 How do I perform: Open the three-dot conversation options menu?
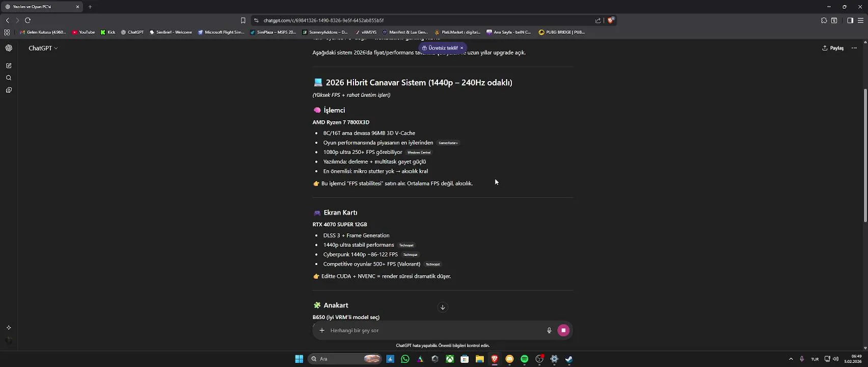(854, 48)
